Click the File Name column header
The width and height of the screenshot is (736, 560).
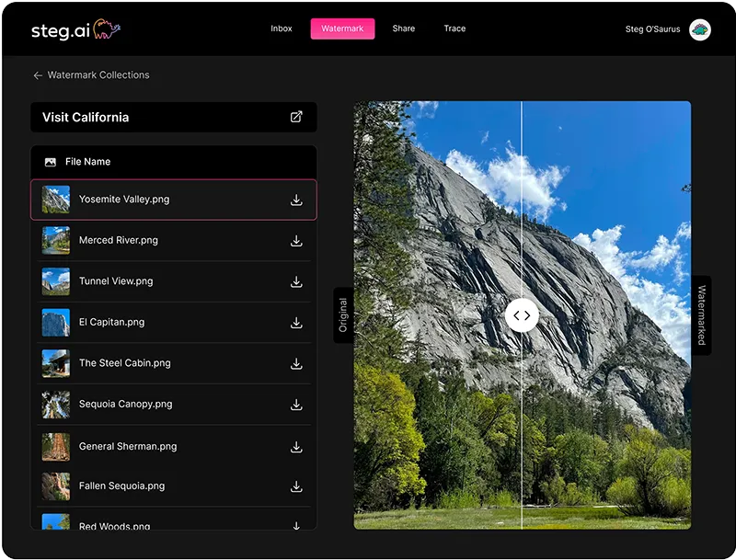point(87,162)
